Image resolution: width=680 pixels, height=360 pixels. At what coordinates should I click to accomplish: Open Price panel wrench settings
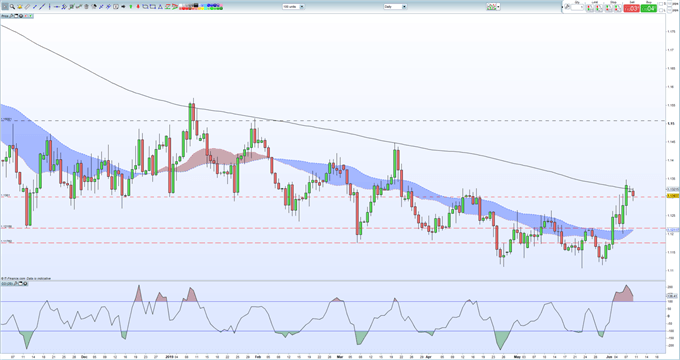tap(11, 16)
